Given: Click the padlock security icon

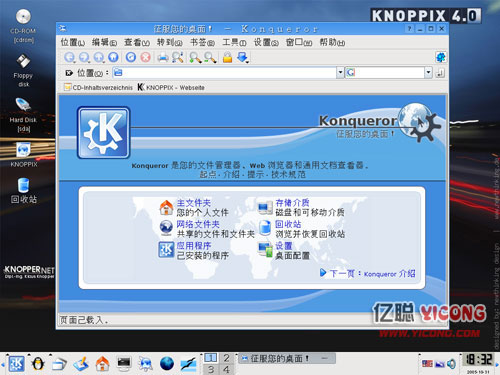Looking at the screenshot, I should pos(227,57).
